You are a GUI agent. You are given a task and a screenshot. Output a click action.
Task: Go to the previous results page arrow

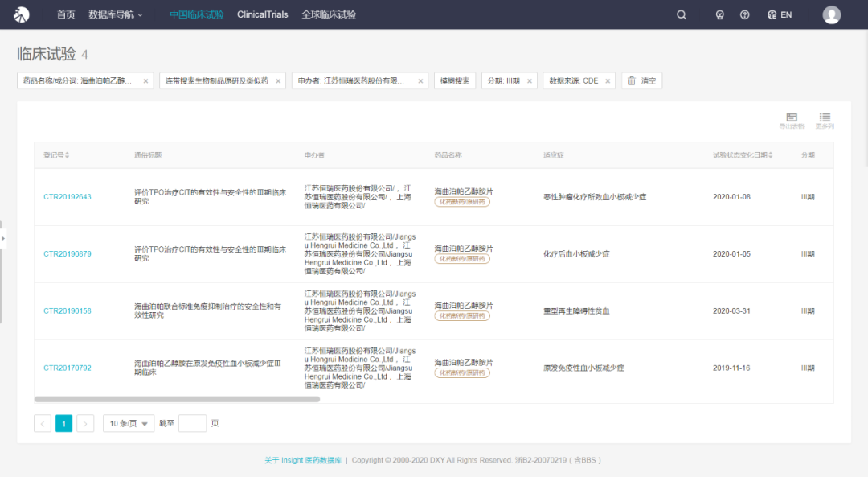43,423
